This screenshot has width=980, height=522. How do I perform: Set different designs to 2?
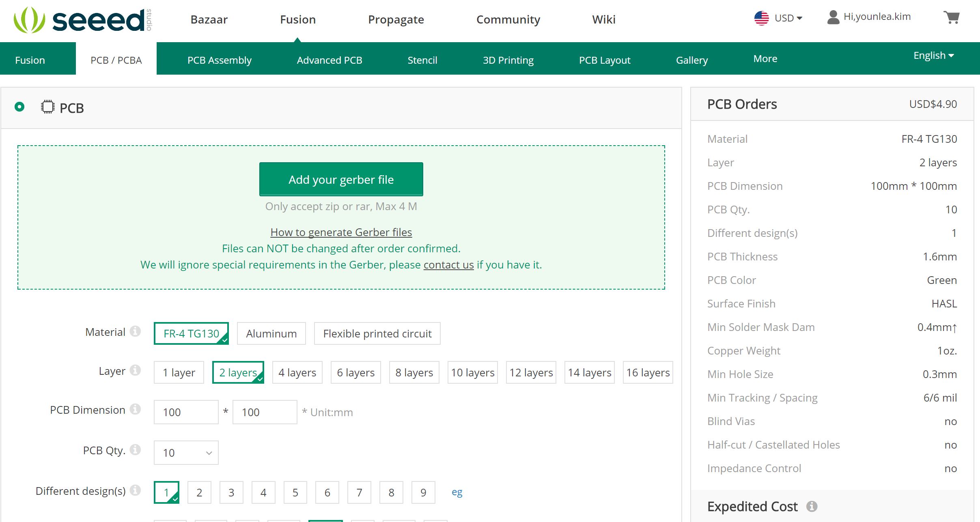point(199,492)
